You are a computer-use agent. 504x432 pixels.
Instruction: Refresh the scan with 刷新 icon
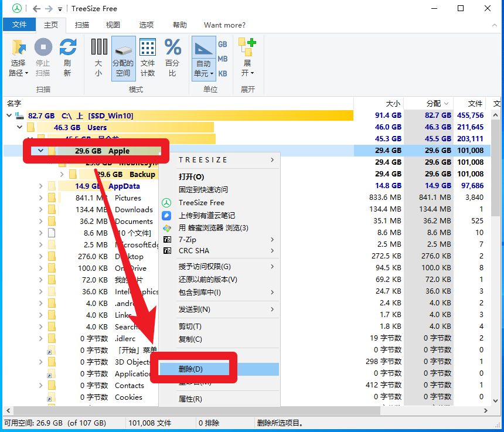click(x=68, y=47)
